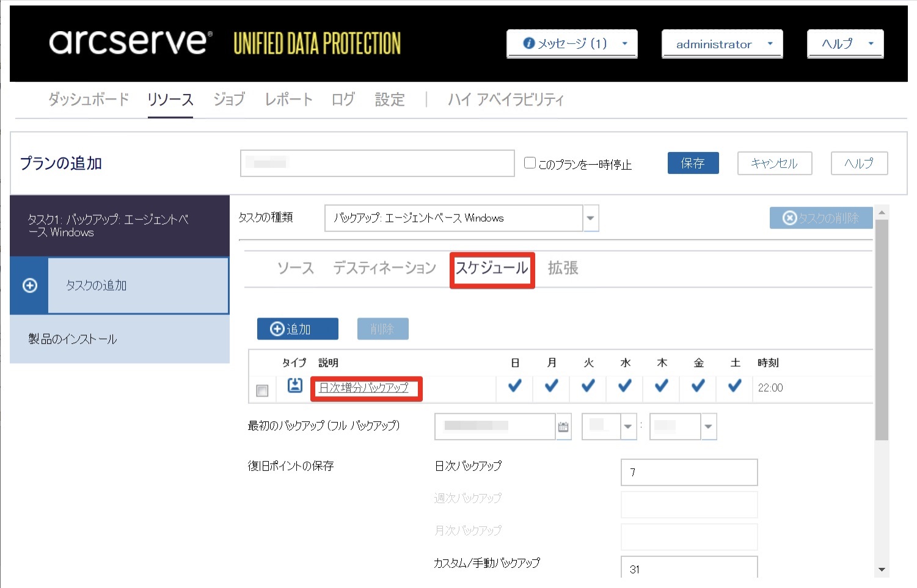Viewport: 917px width, 588px height.
Task: Open the ハイ アベイラビリティ tab
Action: pyautogui.click(x=506, y=99)
